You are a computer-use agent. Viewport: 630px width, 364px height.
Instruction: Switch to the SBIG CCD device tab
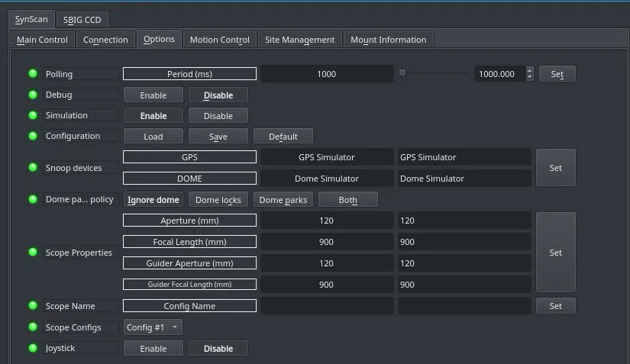pyautogui.click(x=82, y=20)
